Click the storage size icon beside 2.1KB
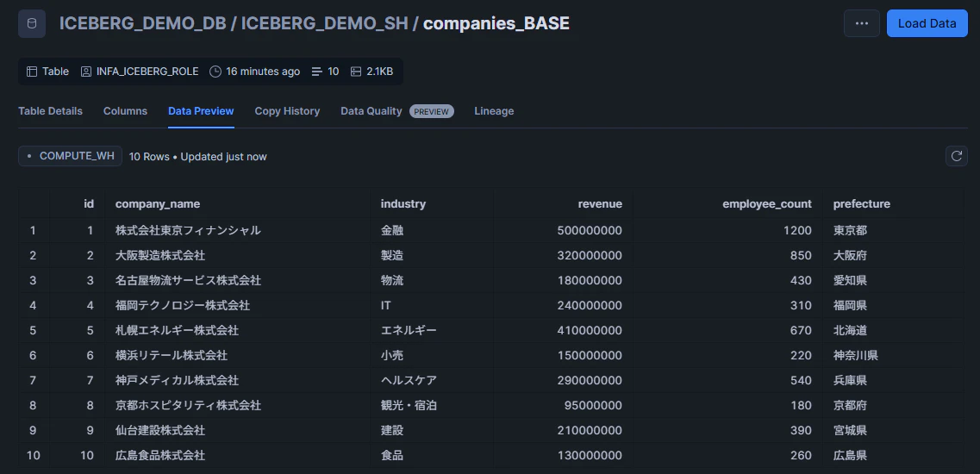Image resolution: width=980 pixels, height=474 pixels. point(356,72)
